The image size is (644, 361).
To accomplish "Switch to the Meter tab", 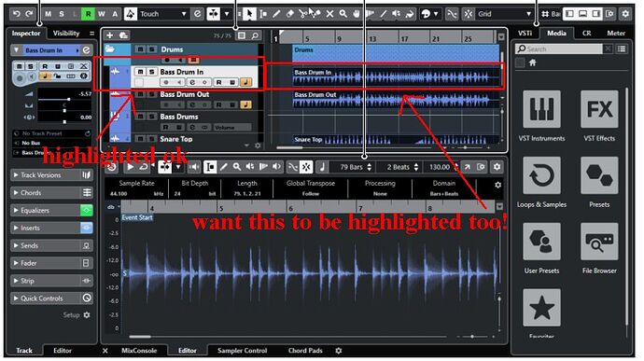I will point(616,34).
